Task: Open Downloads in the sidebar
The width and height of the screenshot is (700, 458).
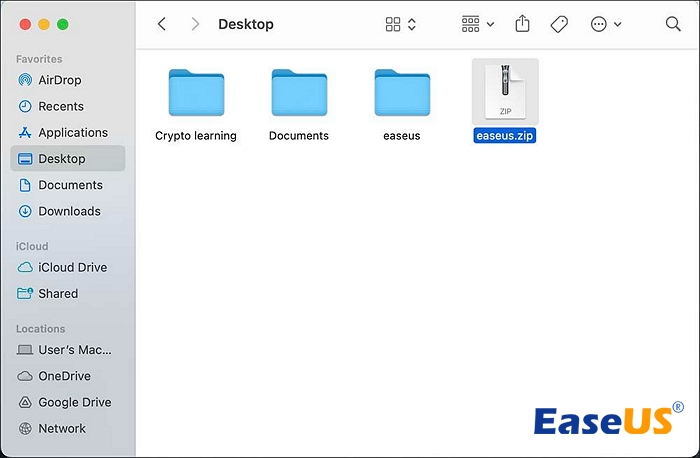Action: [69, 211]
